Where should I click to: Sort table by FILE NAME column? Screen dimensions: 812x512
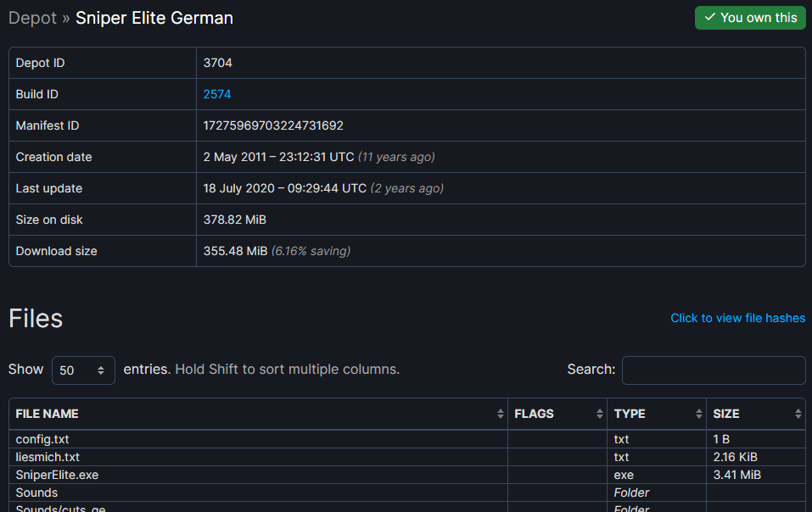[258, 414]
